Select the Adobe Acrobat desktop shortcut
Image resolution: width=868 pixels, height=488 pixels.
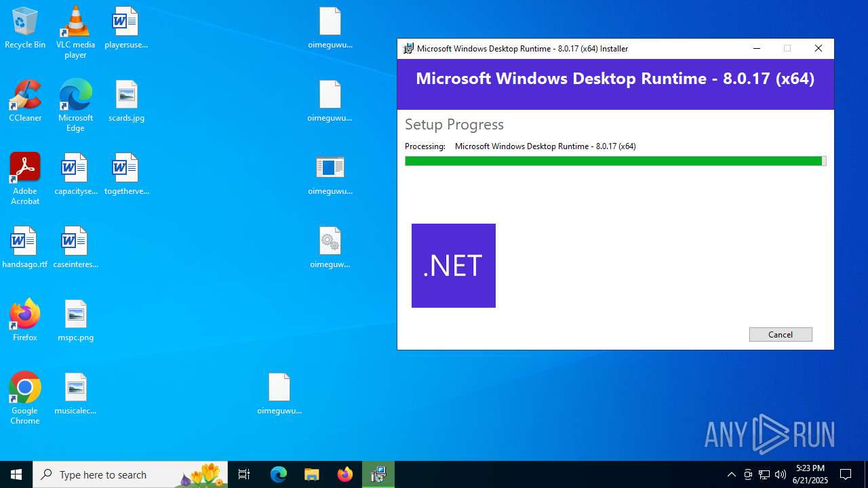25,179
